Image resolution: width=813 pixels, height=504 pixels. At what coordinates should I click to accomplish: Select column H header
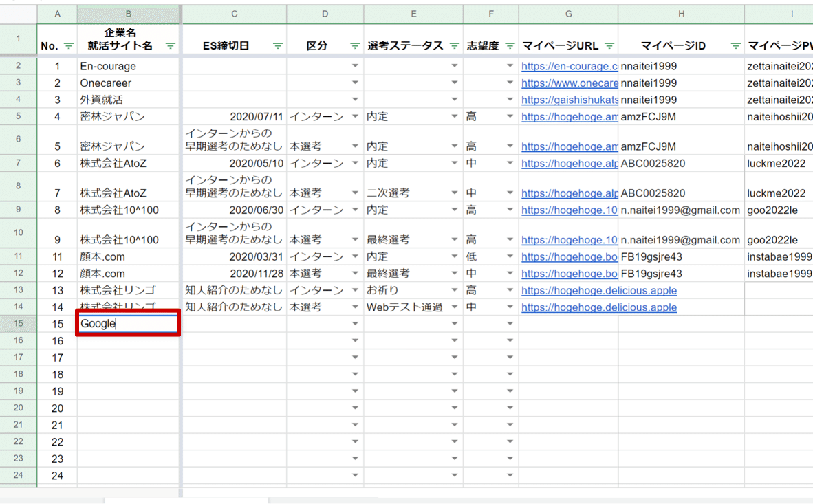682,14
